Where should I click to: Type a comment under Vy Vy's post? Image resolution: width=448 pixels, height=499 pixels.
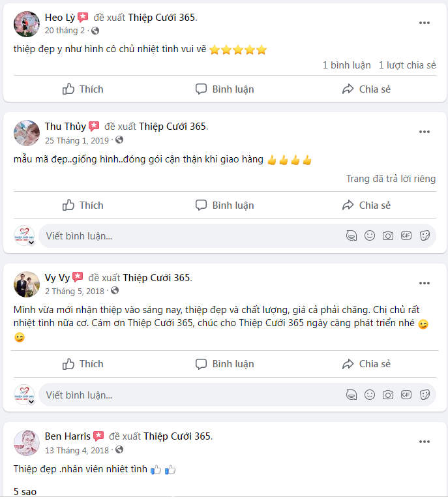(x=189, y=395)
